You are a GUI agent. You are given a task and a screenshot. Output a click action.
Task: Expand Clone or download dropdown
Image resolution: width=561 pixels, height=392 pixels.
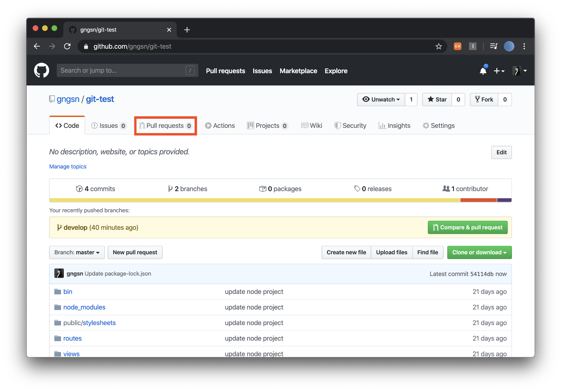(479, 252)
